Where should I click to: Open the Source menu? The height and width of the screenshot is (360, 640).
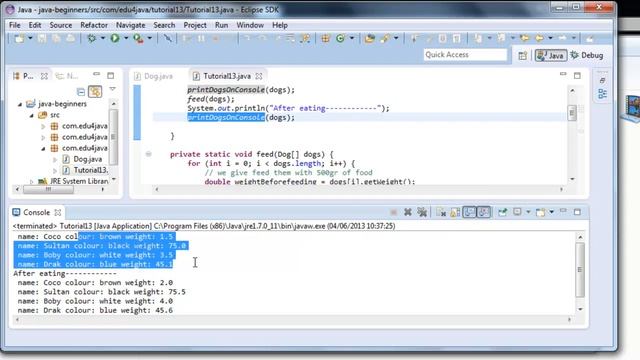point(60,25)
